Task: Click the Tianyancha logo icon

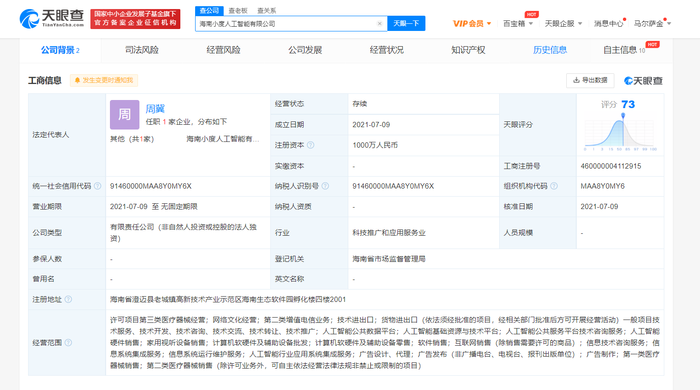Action: tap(29, 18)
